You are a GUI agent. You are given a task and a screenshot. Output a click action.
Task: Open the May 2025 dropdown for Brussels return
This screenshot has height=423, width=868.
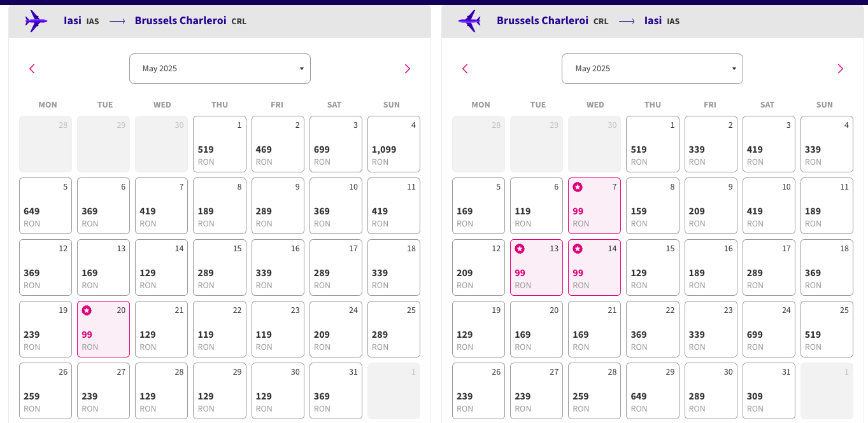click(652, 69)
